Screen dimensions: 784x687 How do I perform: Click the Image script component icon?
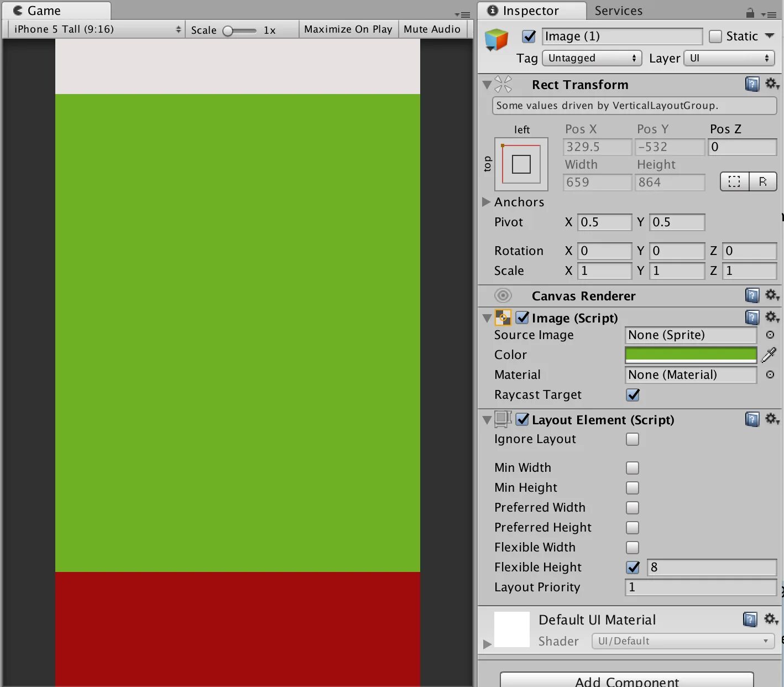coord(503,318)
